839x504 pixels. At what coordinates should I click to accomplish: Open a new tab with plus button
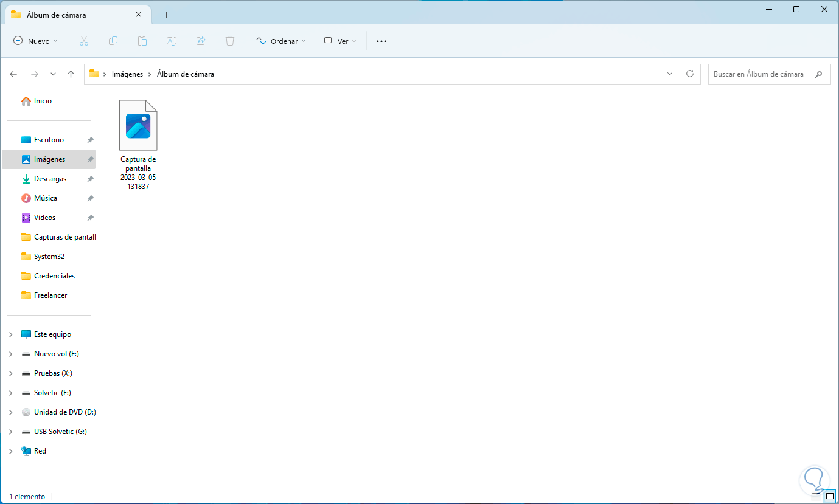[x=166, y=15]
